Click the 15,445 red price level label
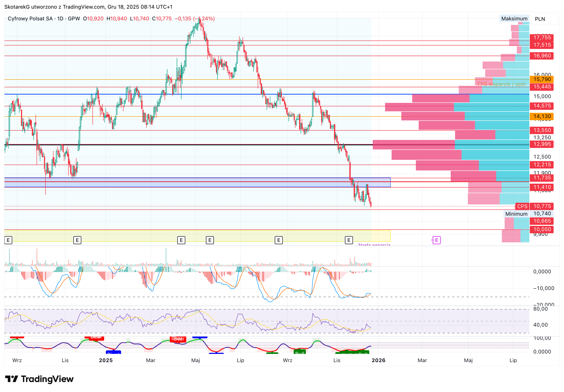 pos(542,87)
